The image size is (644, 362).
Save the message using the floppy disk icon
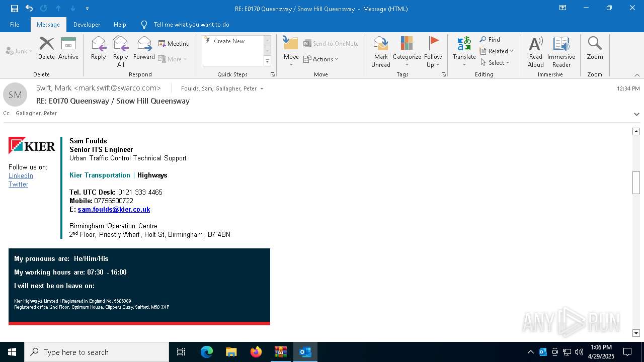[x=15, y=8]
